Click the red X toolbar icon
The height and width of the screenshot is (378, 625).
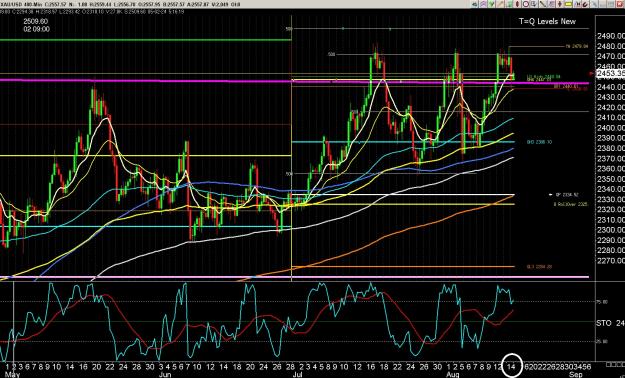(620, 4)
